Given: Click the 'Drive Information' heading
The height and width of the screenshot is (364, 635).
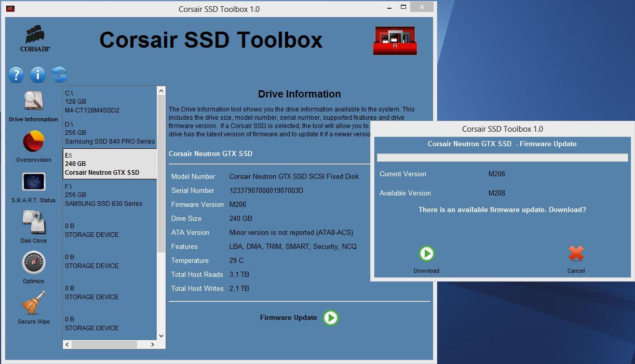Looking at the screenshot, I should (x=300, y=94).
